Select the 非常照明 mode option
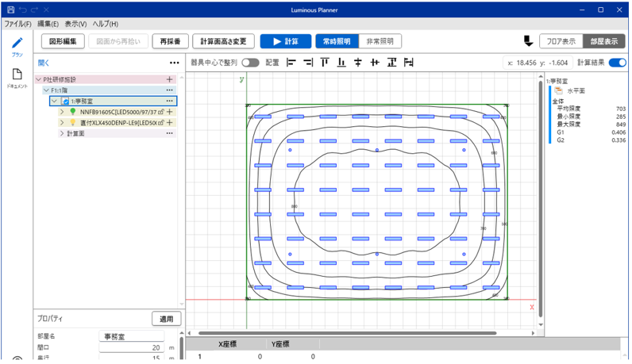 380,41
